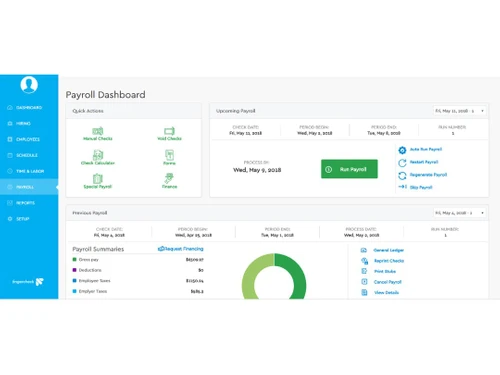Click the Reports sidebar icon

[10, 203]
